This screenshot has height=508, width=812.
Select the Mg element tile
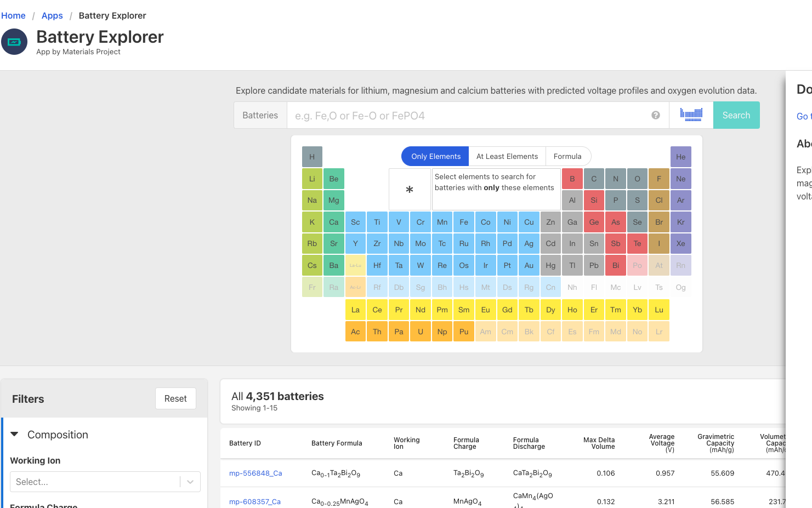(x=333, y=201)
